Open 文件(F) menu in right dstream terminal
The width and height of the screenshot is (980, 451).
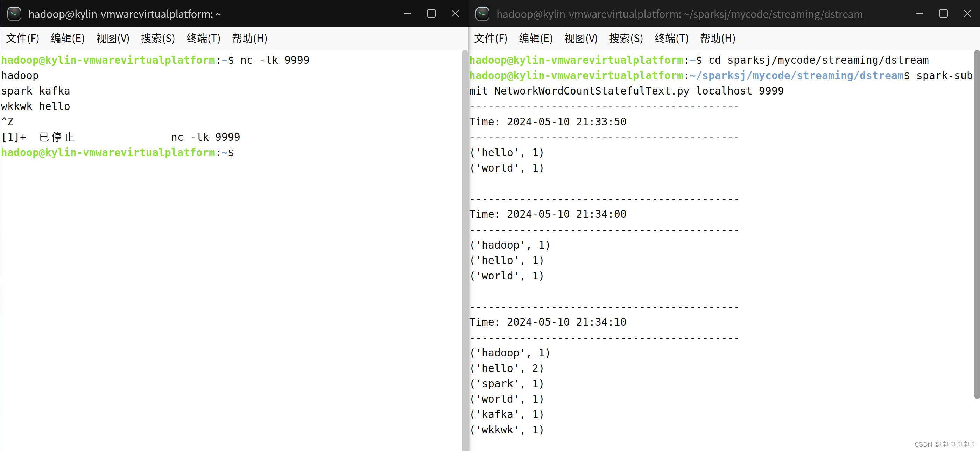pyautogui.click(x=491, y=38)
